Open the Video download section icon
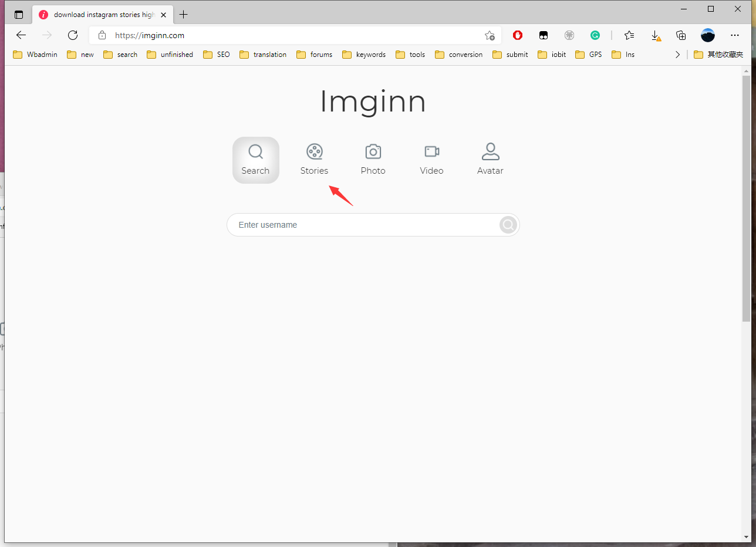Image resolution: width=756 pixels, height=547 pixels. click(431, 151)
